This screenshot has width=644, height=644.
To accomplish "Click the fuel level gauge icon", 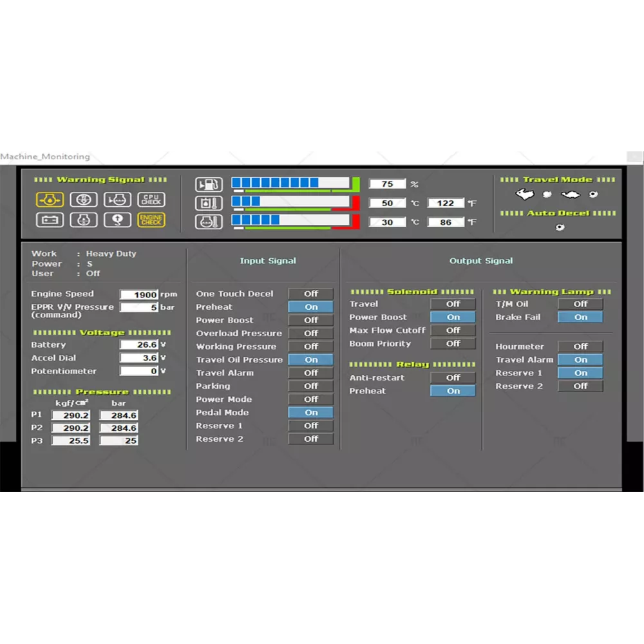I will [x=209, y=184].
